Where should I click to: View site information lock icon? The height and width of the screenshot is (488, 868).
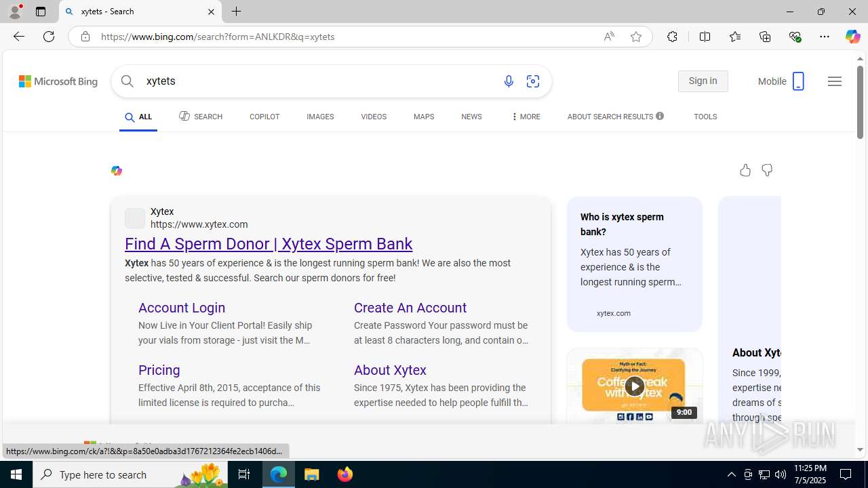point(85,37)
